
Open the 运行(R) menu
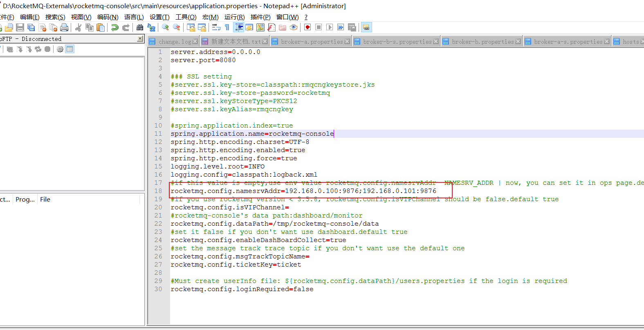point(234,17)
